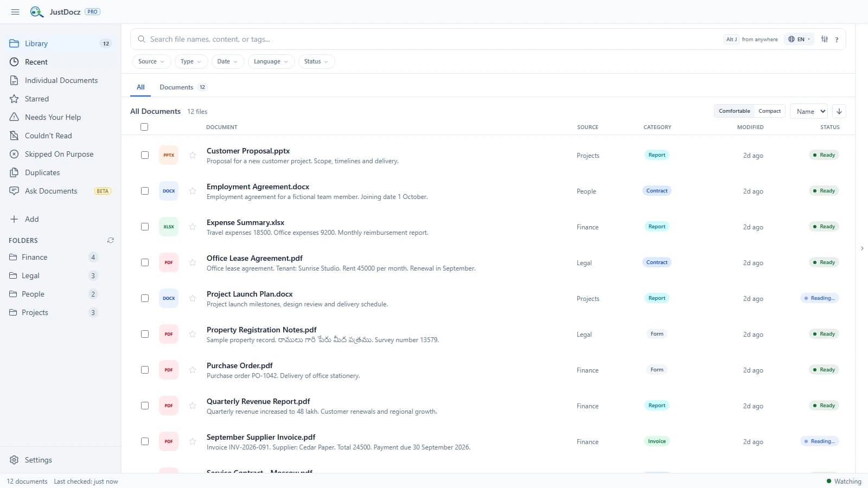Open Settings at sidebar bottom
This screenshot has height=488, width=868.
click(60, 460)
